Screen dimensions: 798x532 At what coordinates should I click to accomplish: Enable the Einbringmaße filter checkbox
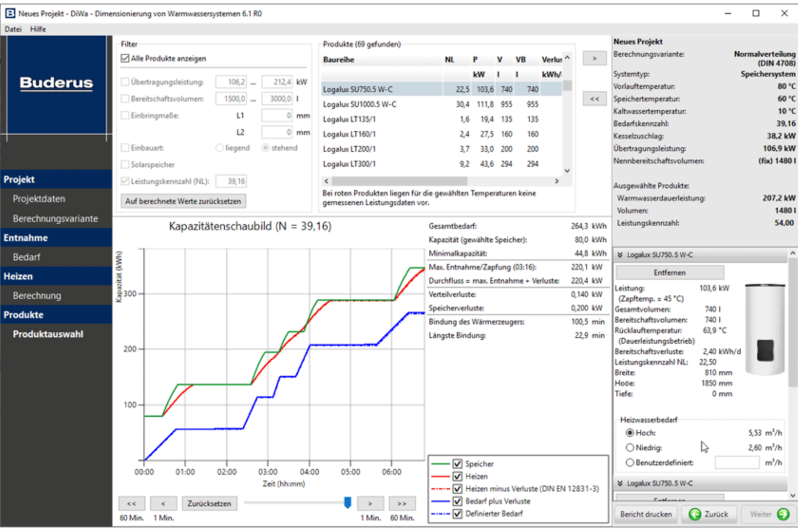[x=125, y=115]
